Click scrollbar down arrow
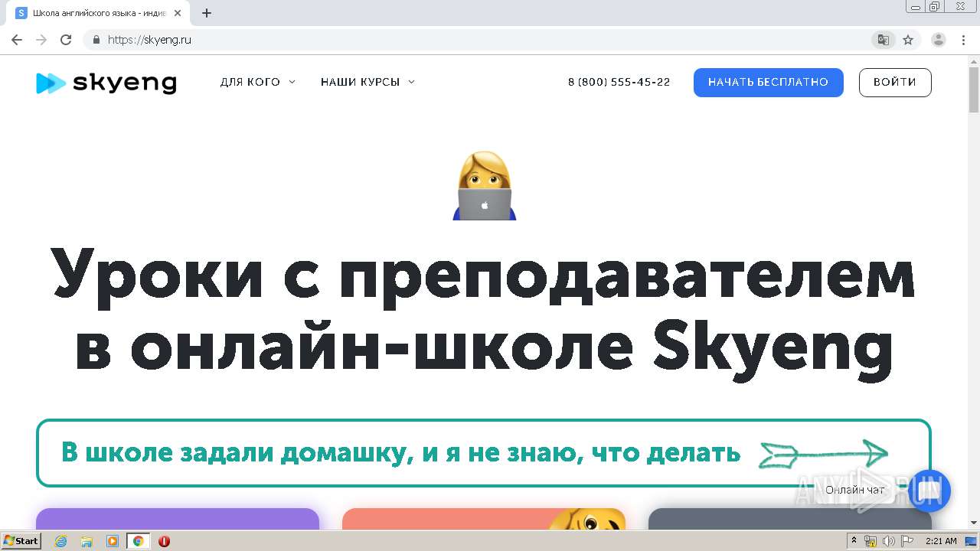This screenshot has width=980, height=551. [x=974, y=523]
